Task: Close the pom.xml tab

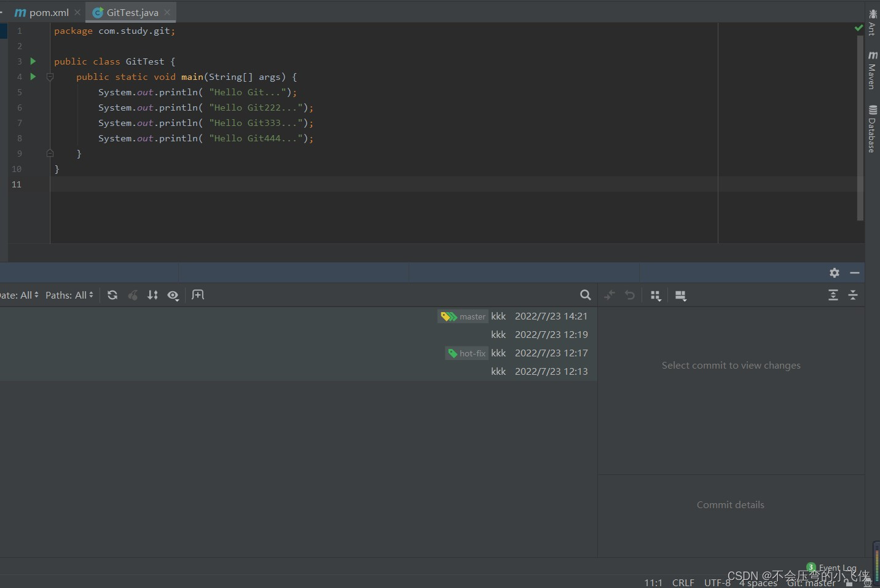Action: pos(77,12)
